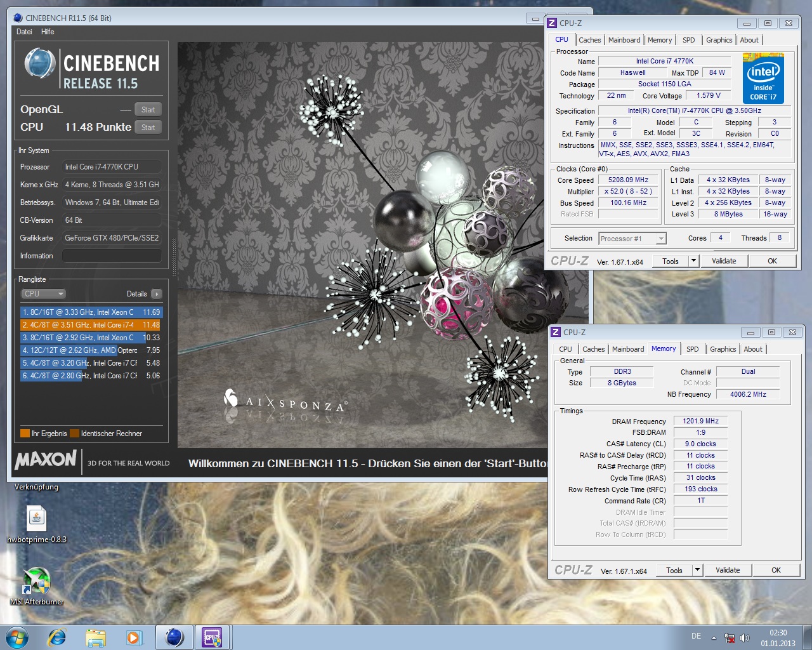Viewport: 812px width, 650px height.
Task: Switch to Caches tab in upper CPU-Z window
Action: click(x=589, y=40)
